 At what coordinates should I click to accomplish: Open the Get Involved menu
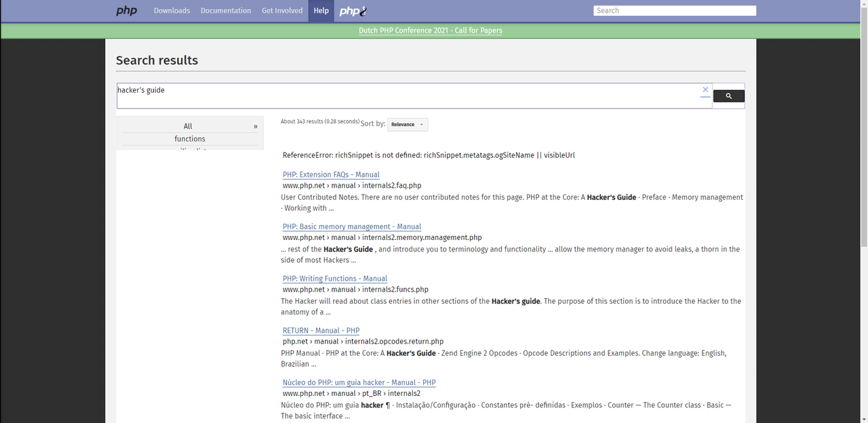[x=282, y=11]
